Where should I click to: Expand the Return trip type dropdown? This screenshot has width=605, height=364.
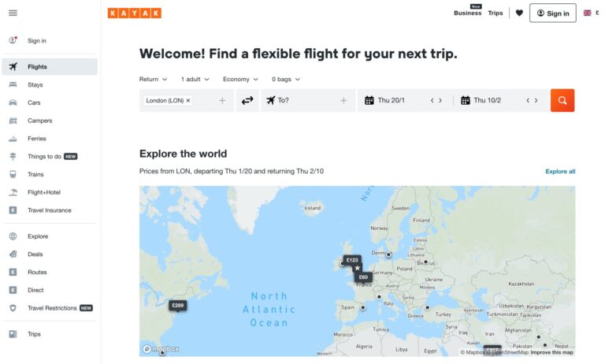click(x=153, y=79)
